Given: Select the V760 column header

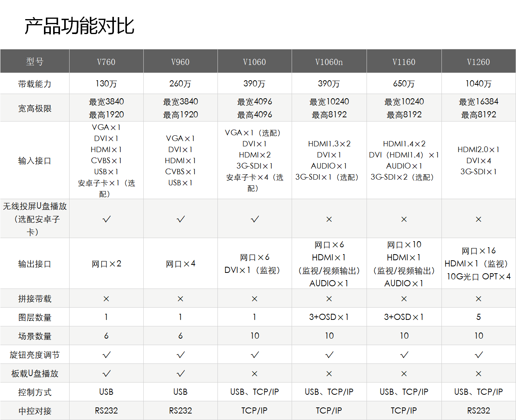Looking at the screenshot, I should (106, 61).
